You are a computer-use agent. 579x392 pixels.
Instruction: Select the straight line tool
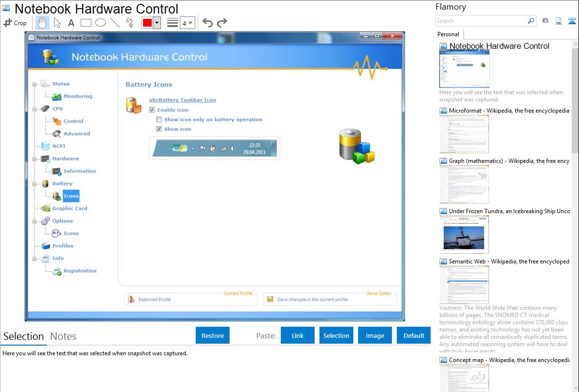tap(115, 23)
